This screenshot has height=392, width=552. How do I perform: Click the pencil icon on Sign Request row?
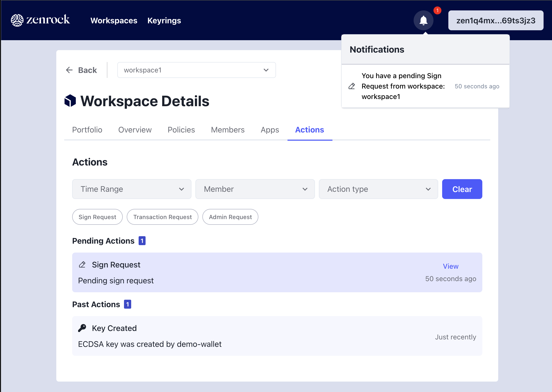point(82,265)
